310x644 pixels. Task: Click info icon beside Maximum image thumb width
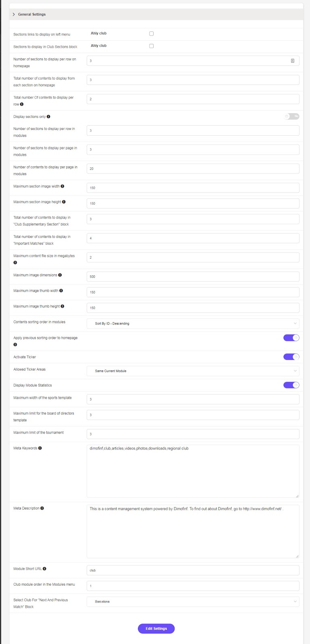point(61,291)
